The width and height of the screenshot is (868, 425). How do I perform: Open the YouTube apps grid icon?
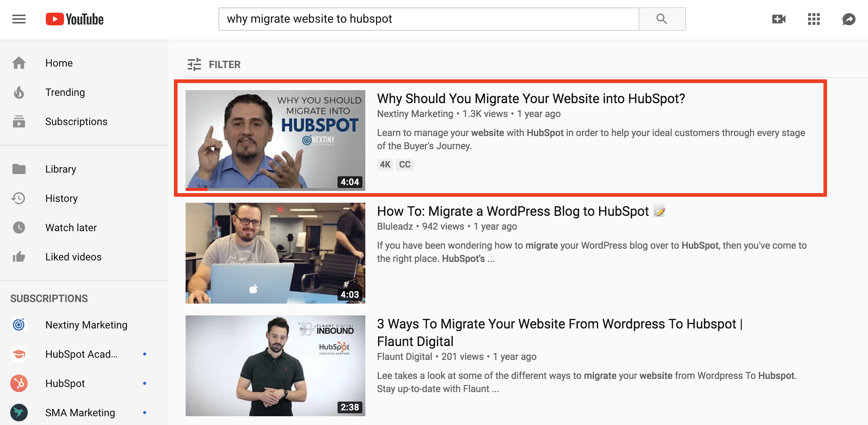814,19
